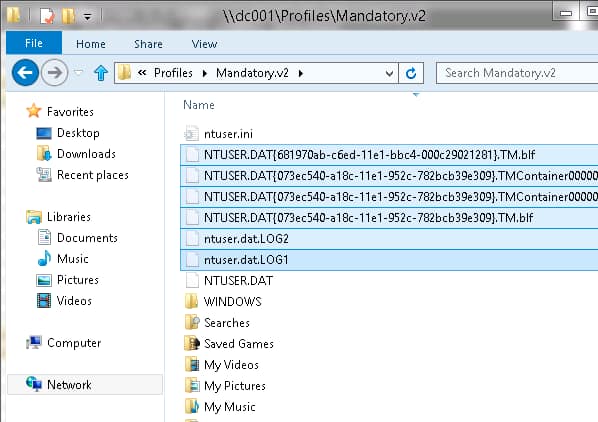This screenshot has height=422, width=598.
Task: Click the Properties icon in title bar
Action: point(47,16)
